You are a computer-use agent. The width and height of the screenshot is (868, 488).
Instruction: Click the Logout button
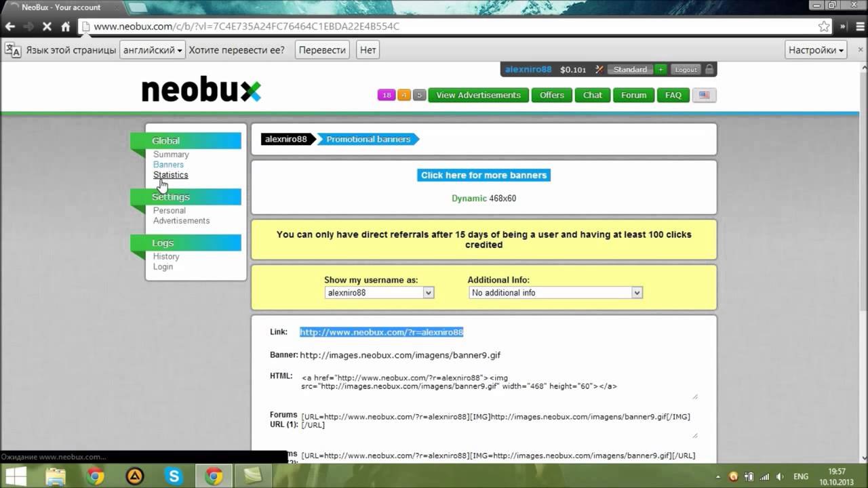pyautogui.click(x=686, y=69)
